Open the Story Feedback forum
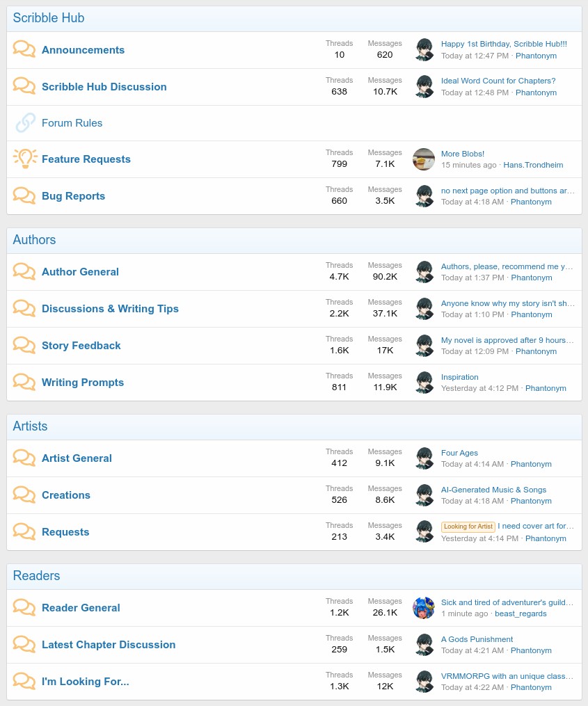This screenshot has height=706, width=588. pyautogui.click(x=81, y=346)
